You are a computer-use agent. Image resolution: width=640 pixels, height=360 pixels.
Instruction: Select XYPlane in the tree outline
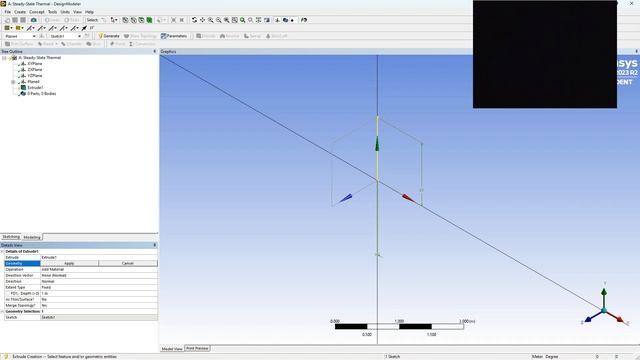tap(35, 64)
